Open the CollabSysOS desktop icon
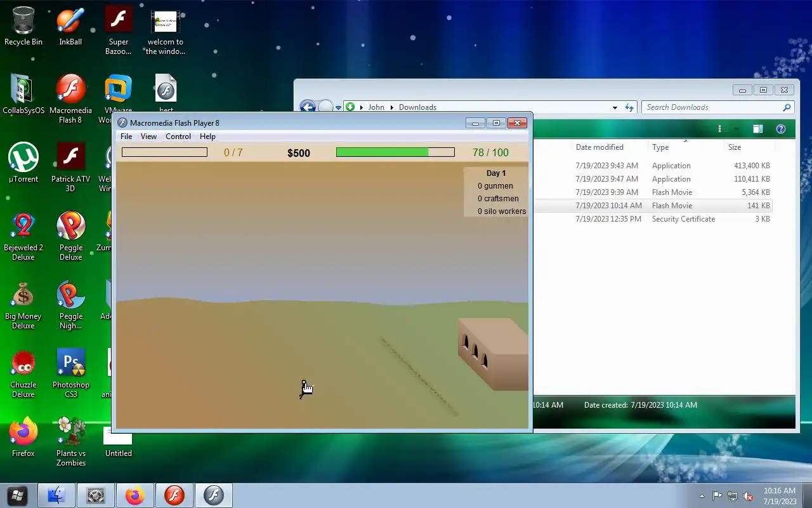 click(23, 95)
